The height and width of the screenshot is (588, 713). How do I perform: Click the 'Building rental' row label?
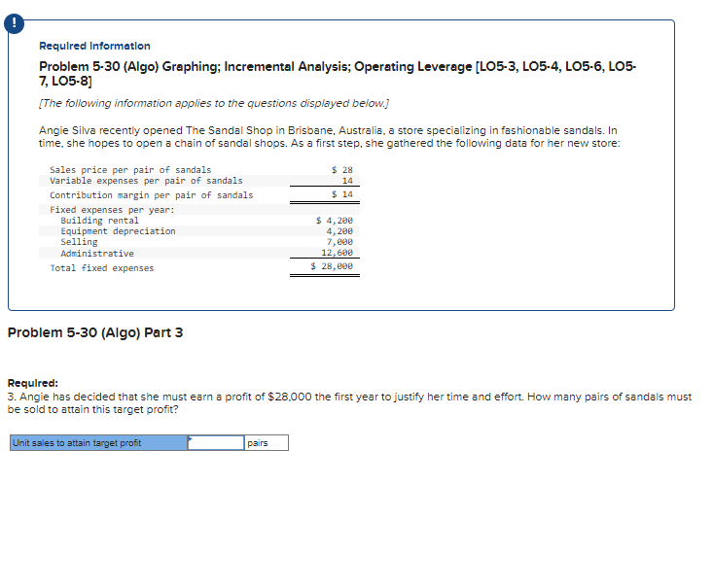click(x=99, y=221)
